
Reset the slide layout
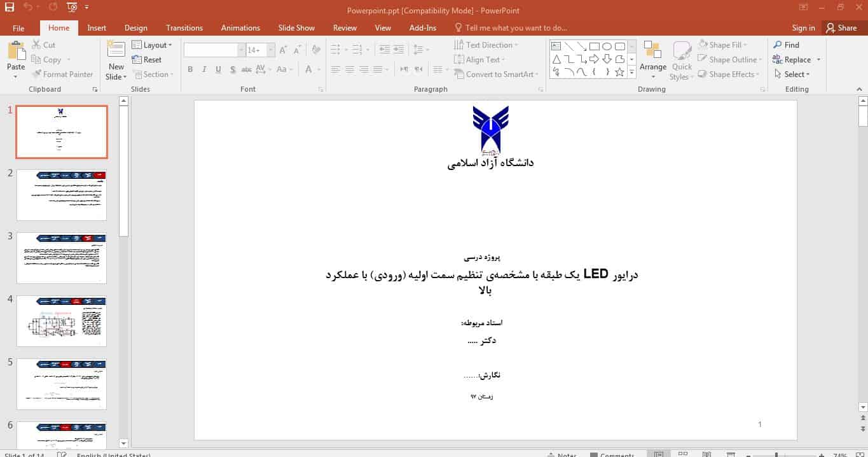(147, 60)
